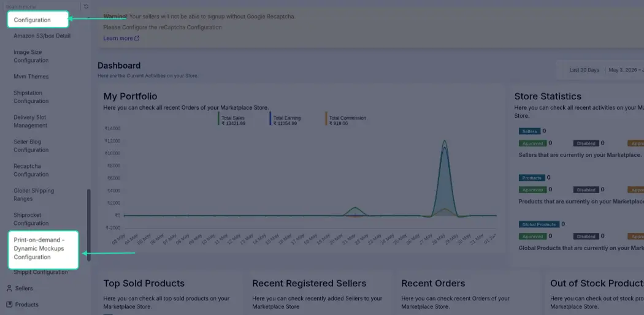Open Recaptcha Configuration page
This screenshot has height=315, width=644.
[x=31, y=170]
